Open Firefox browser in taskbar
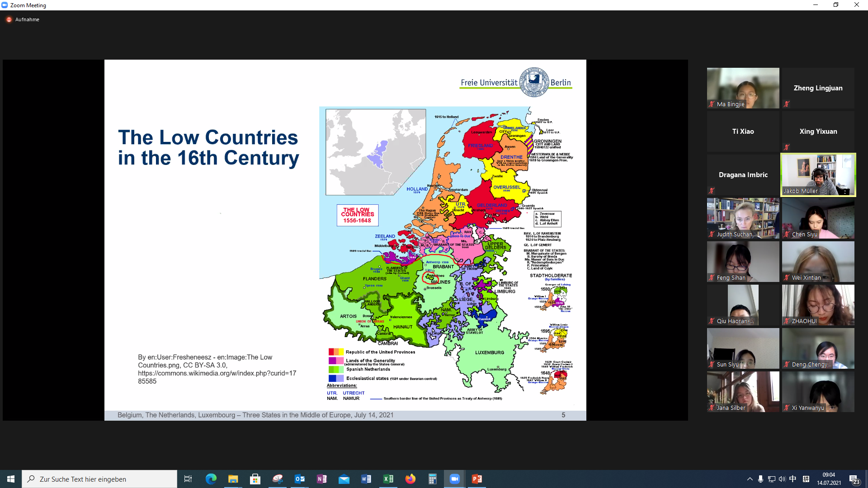The width and height of the screenshot is (868, 488). tap(410, 479)
